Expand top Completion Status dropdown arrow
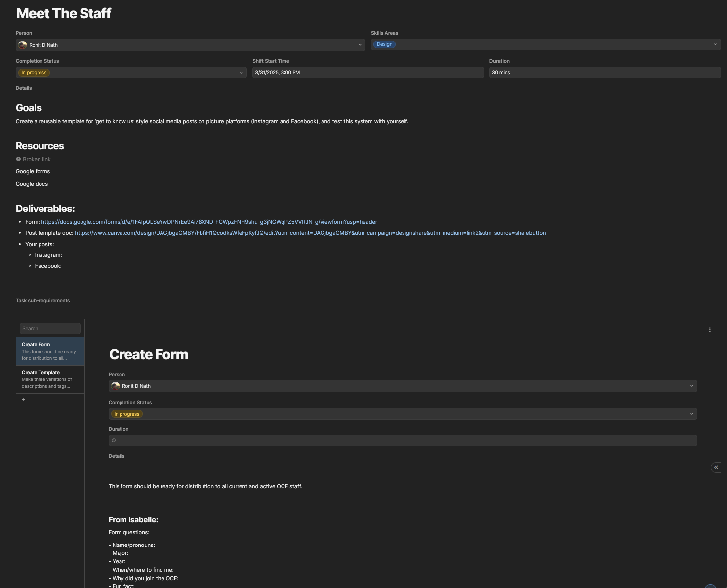The width and height of the screenshot is (727, 588). pyautogui.click(x=241, y=73)
